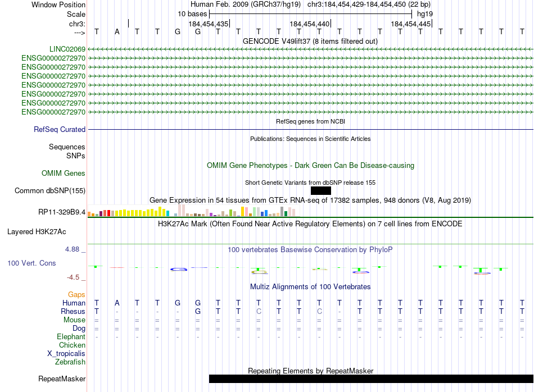Click the G base in the Rhesus row

click(x=198, y=311)
